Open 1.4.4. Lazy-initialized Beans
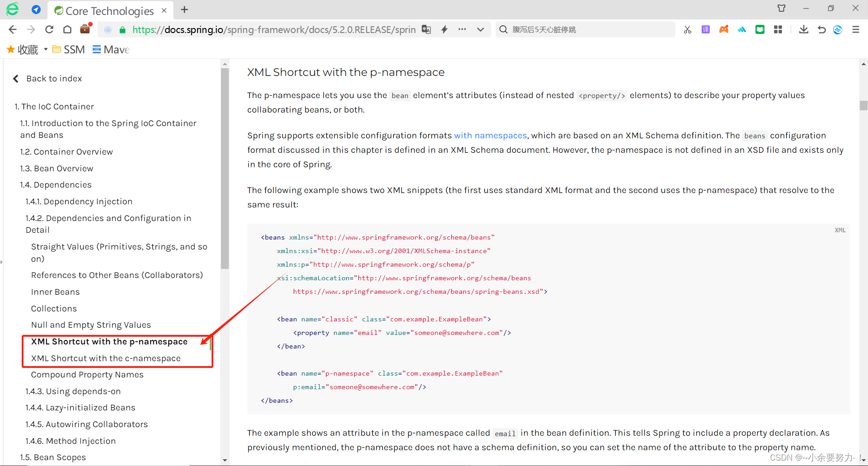Screen dimensions: 868x466 coord(80,408)
